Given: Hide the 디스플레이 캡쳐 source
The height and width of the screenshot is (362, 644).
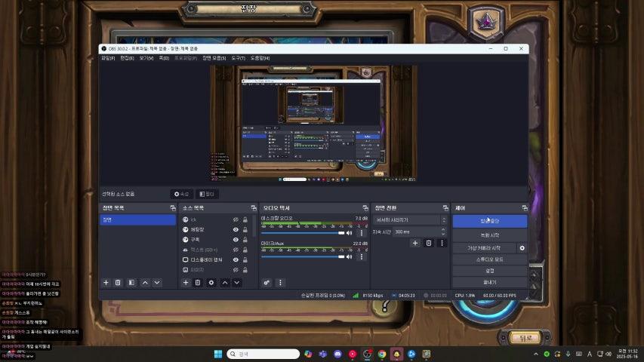Looking at the screenshot, I should pyautogui.click(x=236, y=259).
